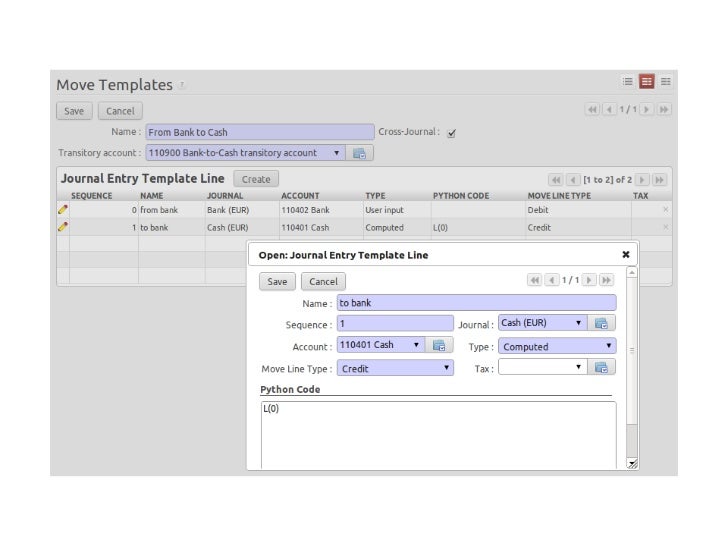Expand the Journal dropdown showing Cash (EUR)
This screenshot has width=728, height=546.
click(578, 323)
